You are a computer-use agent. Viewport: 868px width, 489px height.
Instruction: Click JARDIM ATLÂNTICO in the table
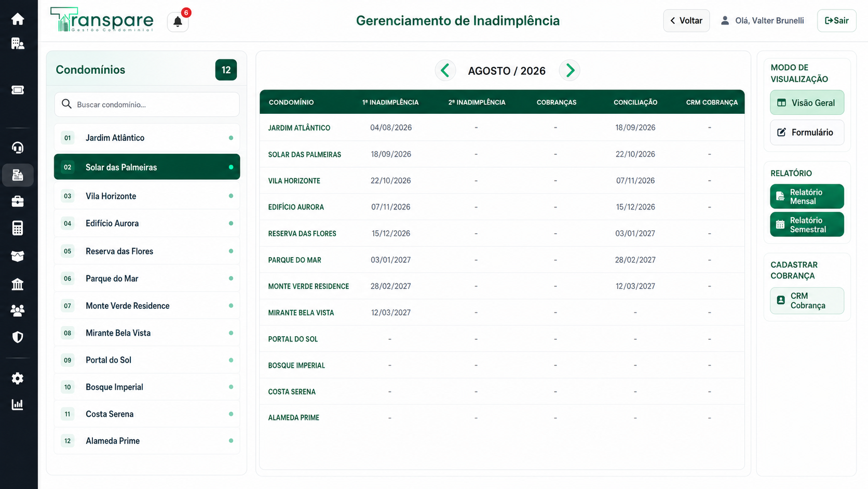coord(299,128)
